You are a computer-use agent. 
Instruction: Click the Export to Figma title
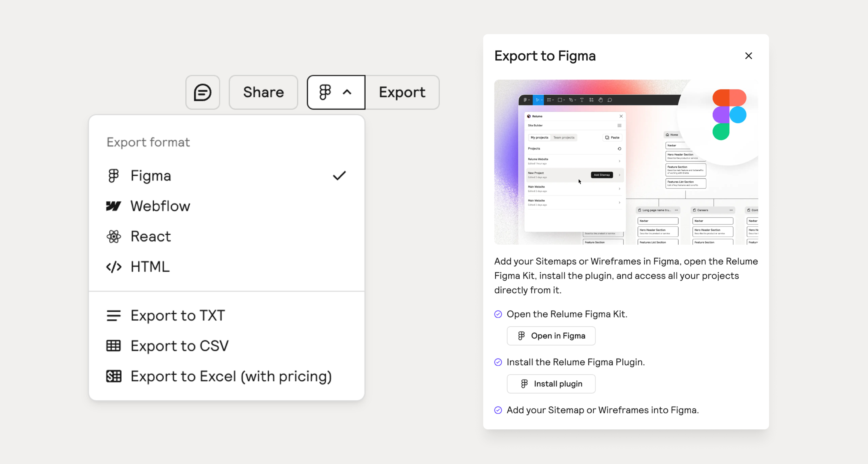[x=545, y=56]
